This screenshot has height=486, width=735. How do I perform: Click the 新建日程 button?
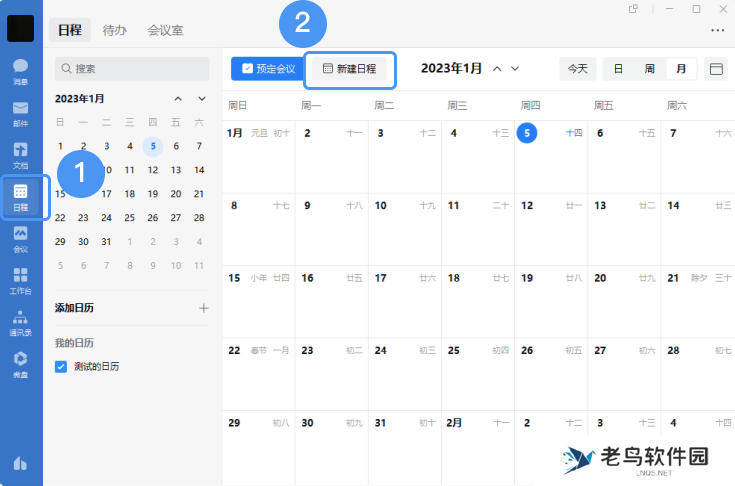coord(350,69)
